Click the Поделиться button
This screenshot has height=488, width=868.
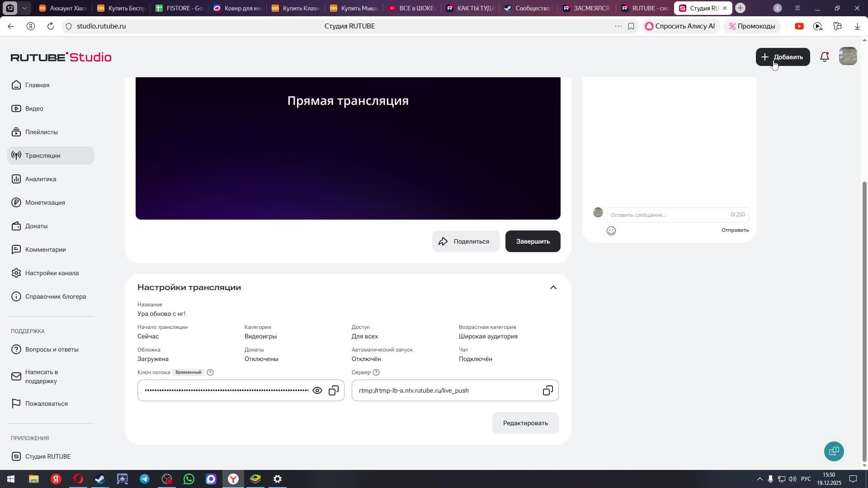pyautogui.click(x=466, y=241)
